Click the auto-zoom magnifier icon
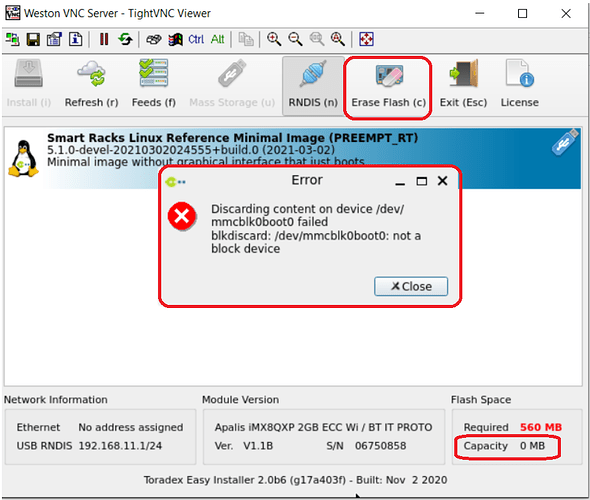590x500 pixels. pyautogui.click(x=338, y=39)
